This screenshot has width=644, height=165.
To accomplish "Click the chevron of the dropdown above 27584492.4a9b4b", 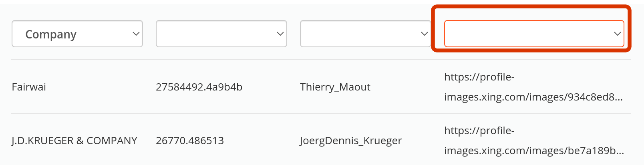I will (x=280, y=34).
